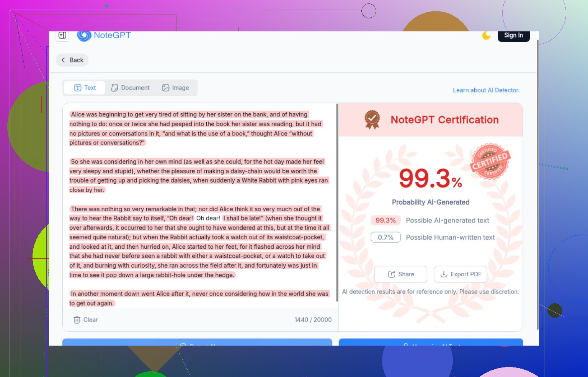Click the NoteGPT swirl logo
This screenshot has height=377, width=588.
[x=84, y=36]
